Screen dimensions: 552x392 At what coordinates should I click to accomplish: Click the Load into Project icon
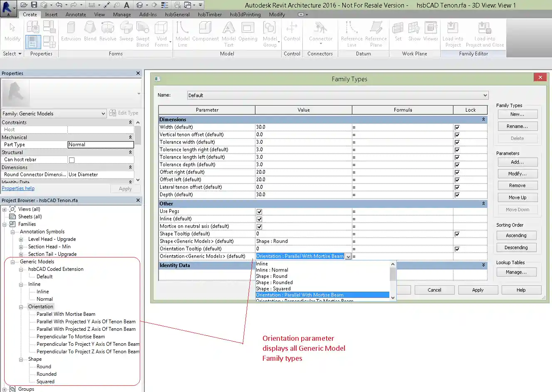[453, 32]
